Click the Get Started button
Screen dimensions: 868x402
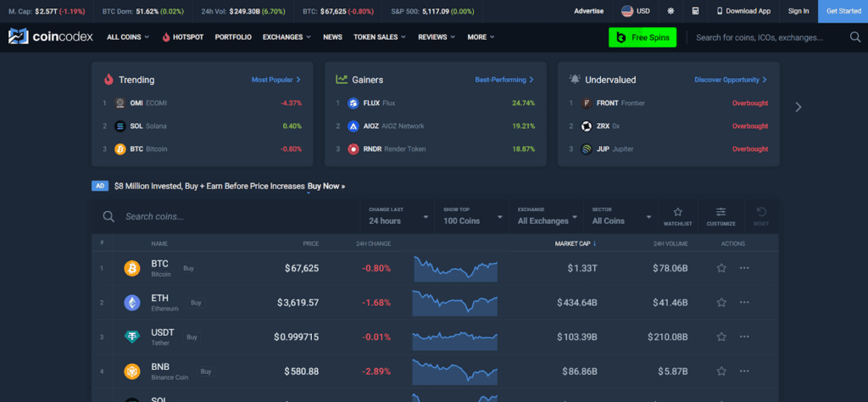coord(843,11)
